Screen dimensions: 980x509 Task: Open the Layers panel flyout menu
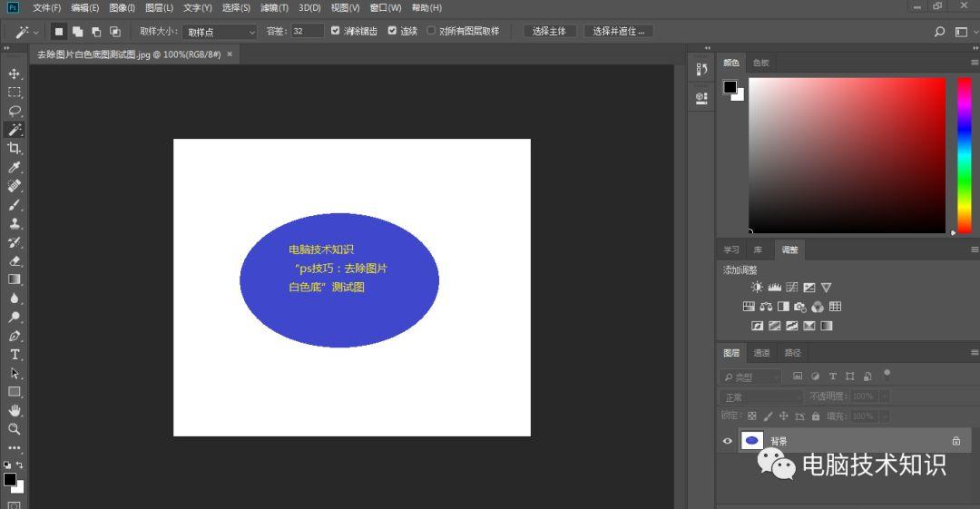[975, 353]
